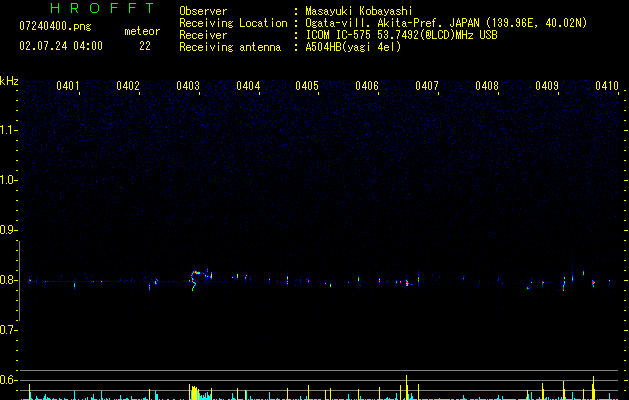The height and width of the screenshot is (400, 629).
Task: Click the 0.8 frequency axis label
Action: [x=8, y=280]
